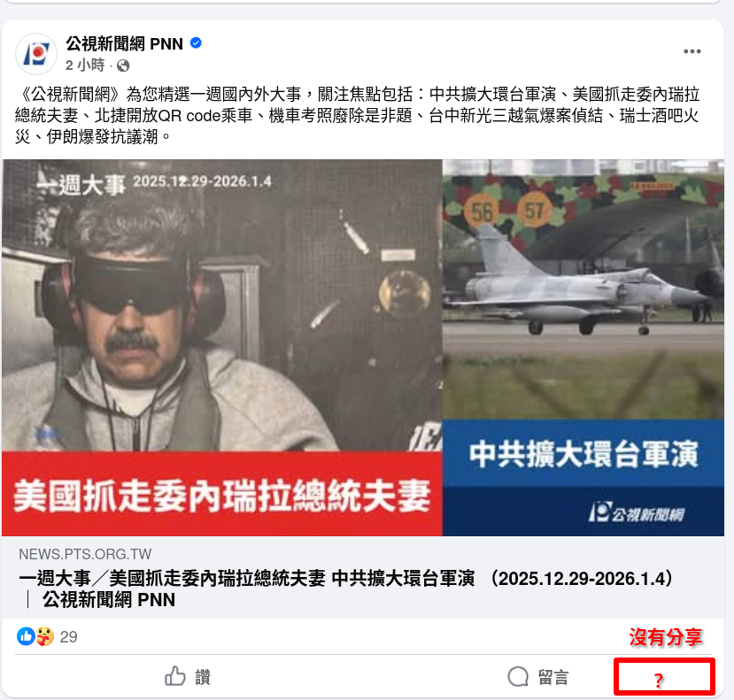Viewport: 734px width, 700px height.
Task: Click the red box with question mark
Action: click(664, 677)
